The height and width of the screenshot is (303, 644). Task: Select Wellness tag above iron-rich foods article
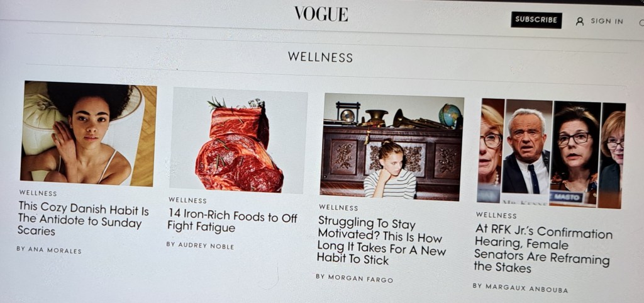click(187, 200)
